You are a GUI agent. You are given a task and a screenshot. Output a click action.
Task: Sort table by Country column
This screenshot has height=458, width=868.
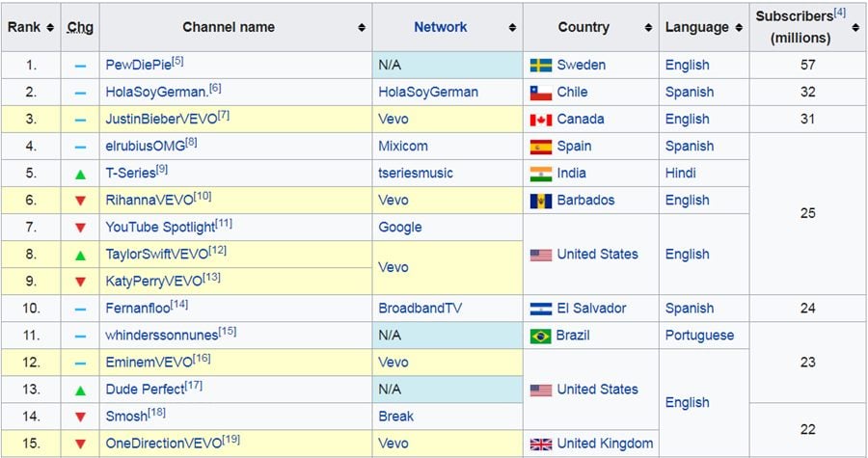click(x=648, y=28)
